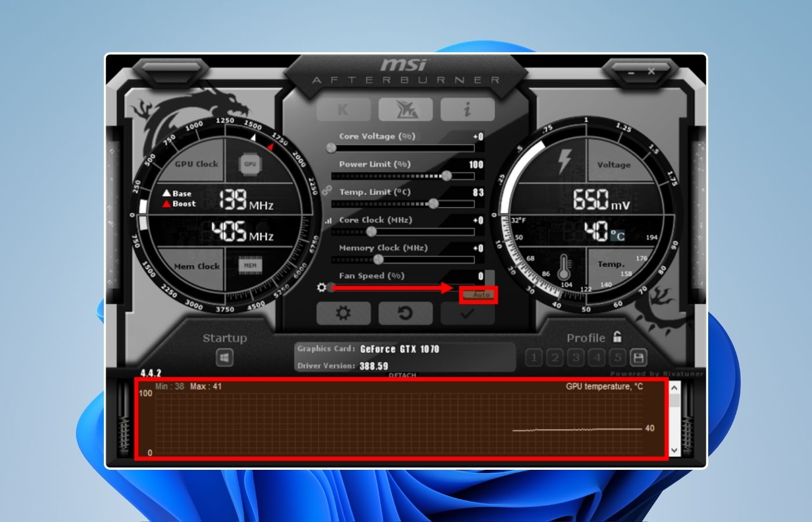Select profile slot 3
The height and width of the screenshot is (522, 812).
click(x=576, y=357)
